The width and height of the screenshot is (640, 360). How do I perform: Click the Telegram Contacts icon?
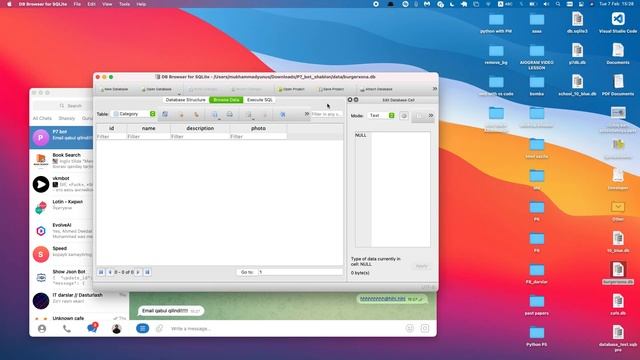coord(42,329)
